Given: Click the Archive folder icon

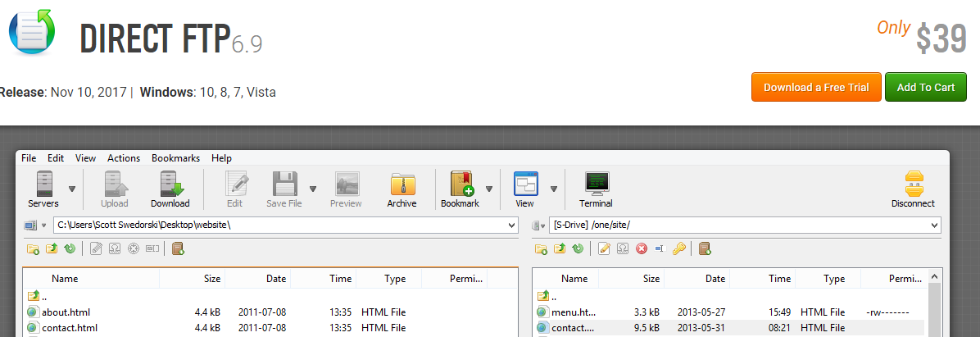Looking at the screenshot, I should 402,184.
